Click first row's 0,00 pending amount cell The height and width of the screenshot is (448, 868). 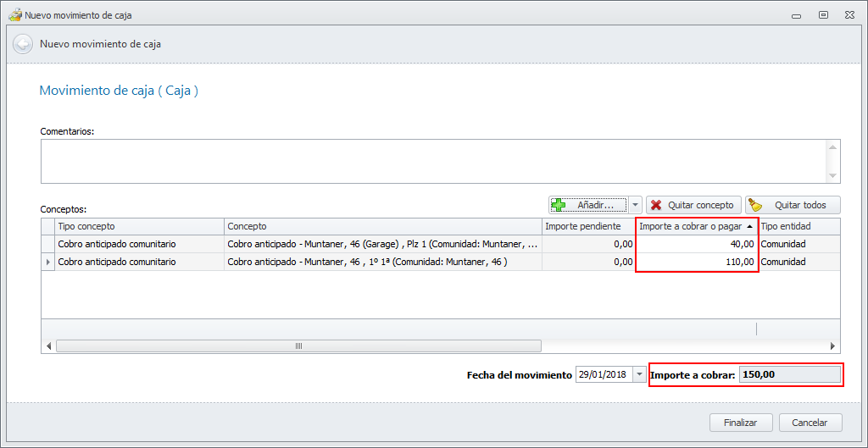[x=588, y=244]
